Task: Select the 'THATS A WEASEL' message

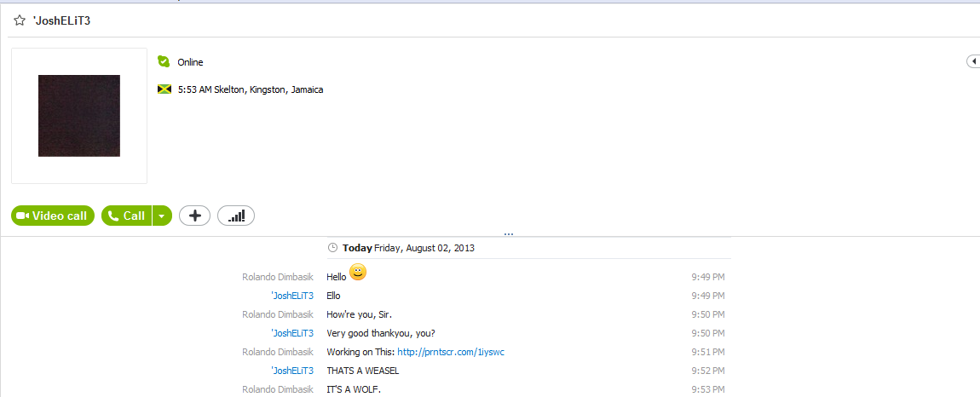Action: pyautogui.click(x=362, y=371)
